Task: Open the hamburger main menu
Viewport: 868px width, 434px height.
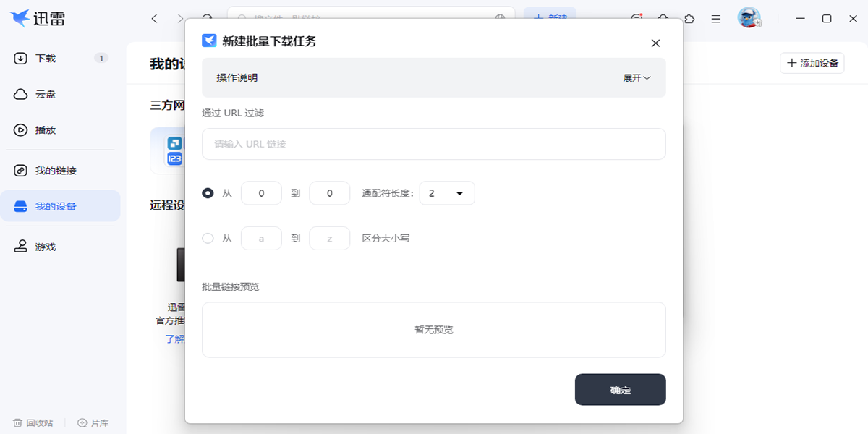Action: (x=715, y=19)
